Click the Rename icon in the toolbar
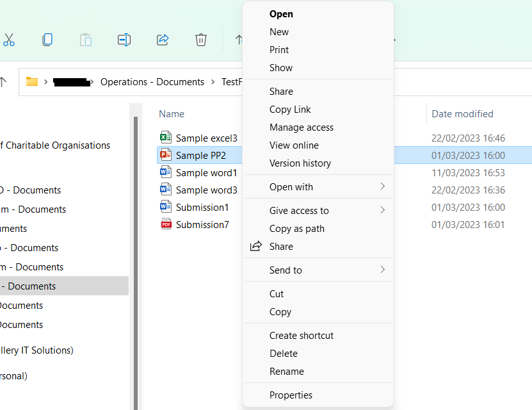Screen dimensions: 532x410 coord(124,40)
